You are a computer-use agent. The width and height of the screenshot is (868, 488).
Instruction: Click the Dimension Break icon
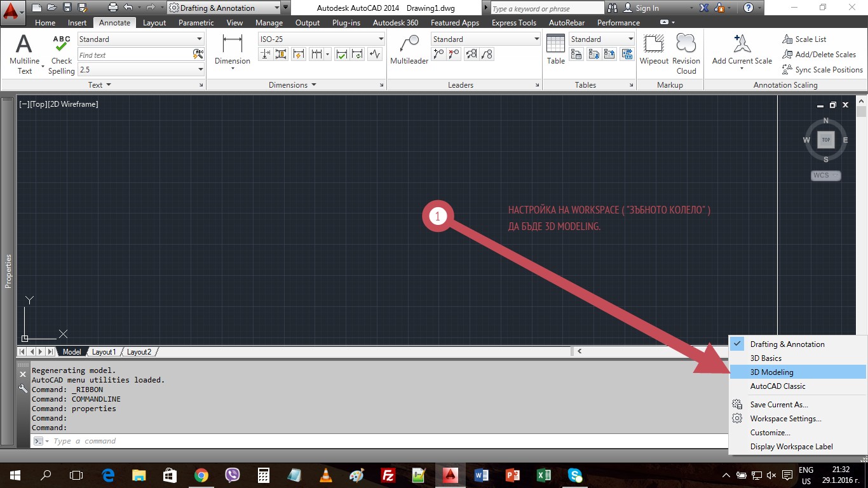pos(264,55)
